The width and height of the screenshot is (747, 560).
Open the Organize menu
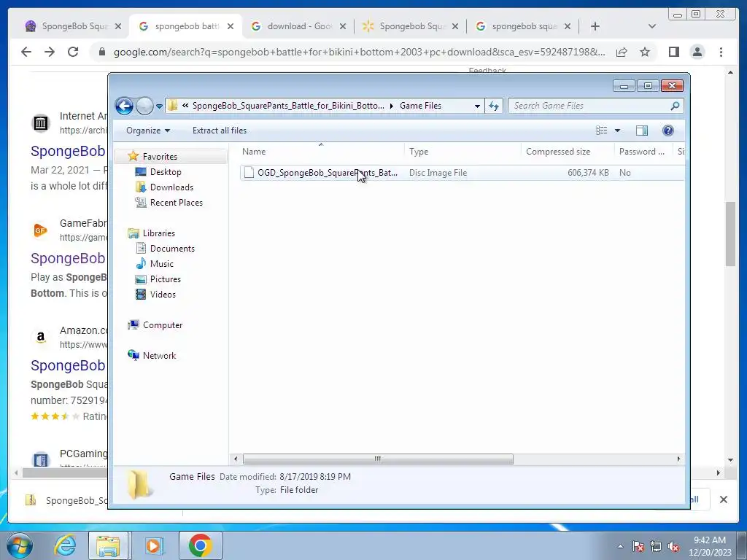147,131
